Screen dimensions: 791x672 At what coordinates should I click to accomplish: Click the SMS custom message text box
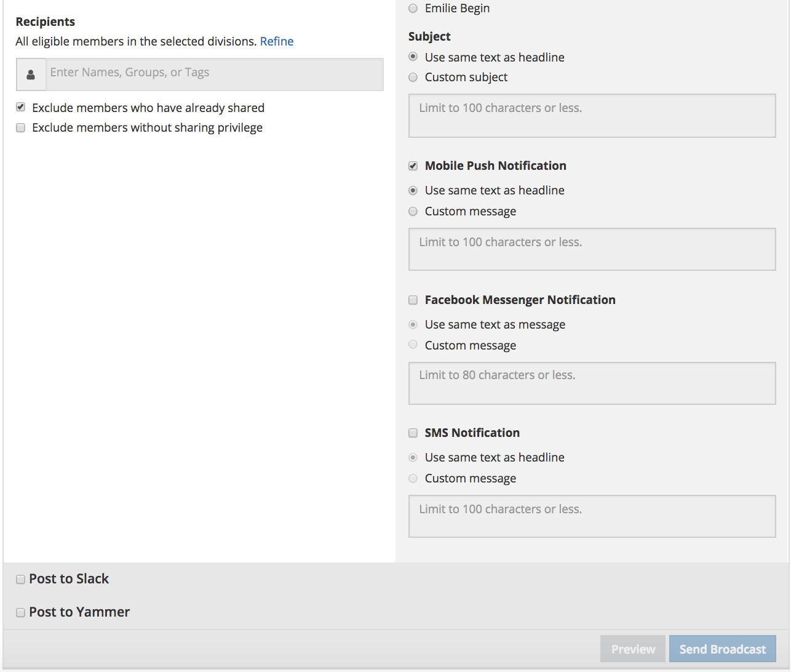592,516
